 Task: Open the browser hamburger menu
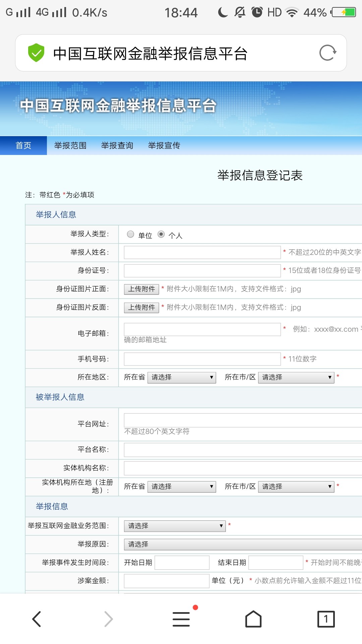(x=181, y=619)
